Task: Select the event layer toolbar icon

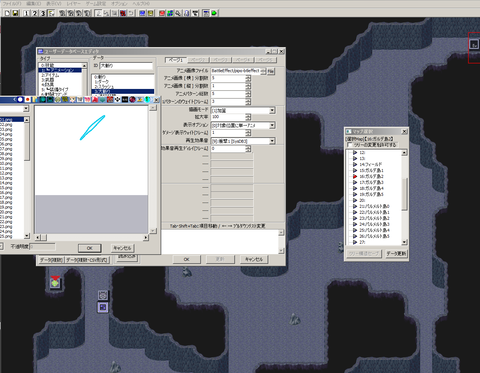Action: click(51, 13)
